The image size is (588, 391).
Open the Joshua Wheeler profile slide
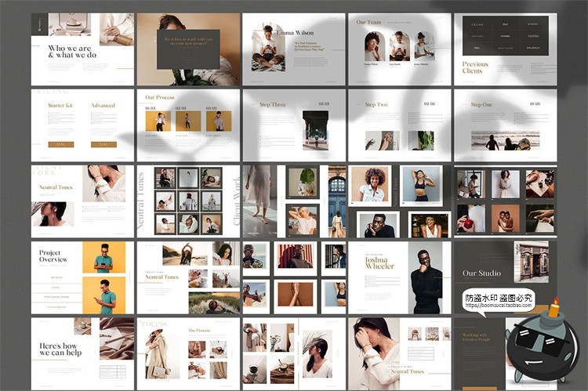coord(399,277)
